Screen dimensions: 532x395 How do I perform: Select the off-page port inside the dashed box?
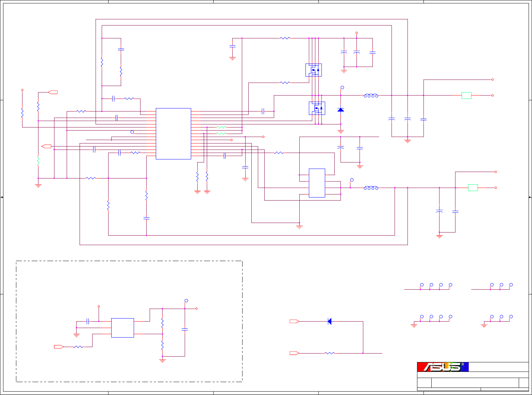[59, 347]
